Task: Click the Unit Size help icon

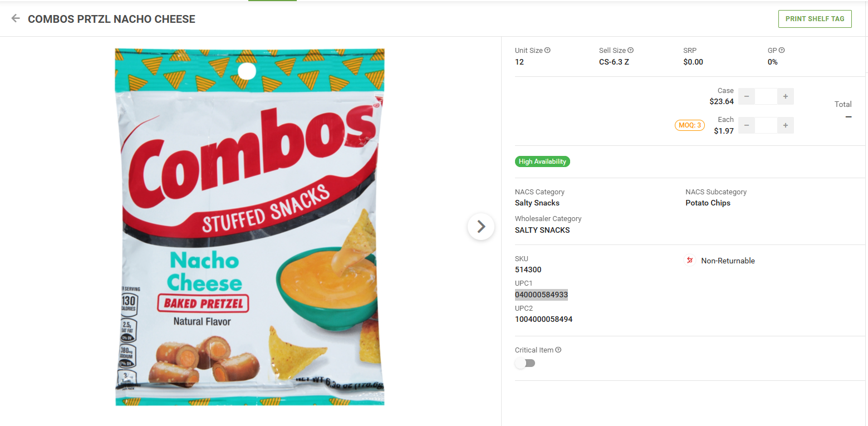Action: tap(547, 50)
